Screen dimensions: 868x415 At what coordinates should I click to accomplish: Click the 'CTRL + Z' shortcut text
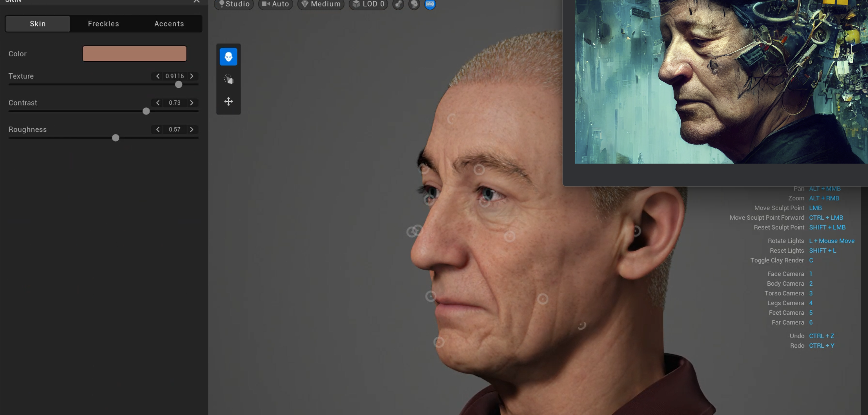(822, 336)
